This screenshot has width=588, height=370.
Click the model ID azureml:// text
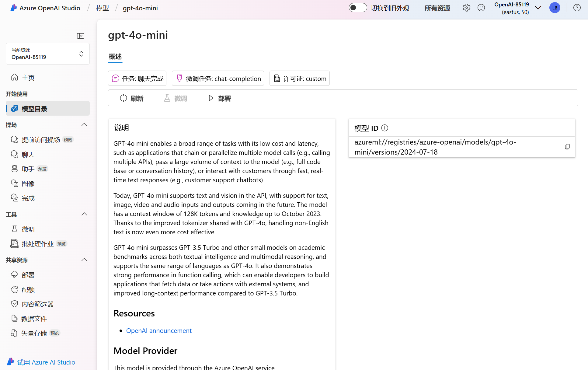coord(435,147)
